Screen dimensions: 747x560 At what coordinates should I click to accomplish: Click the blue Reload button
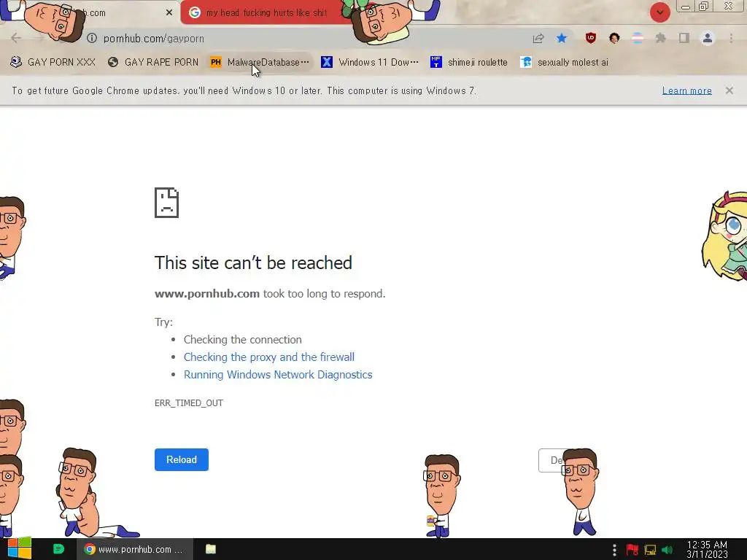pyautogui.click(x=182, y=459)
